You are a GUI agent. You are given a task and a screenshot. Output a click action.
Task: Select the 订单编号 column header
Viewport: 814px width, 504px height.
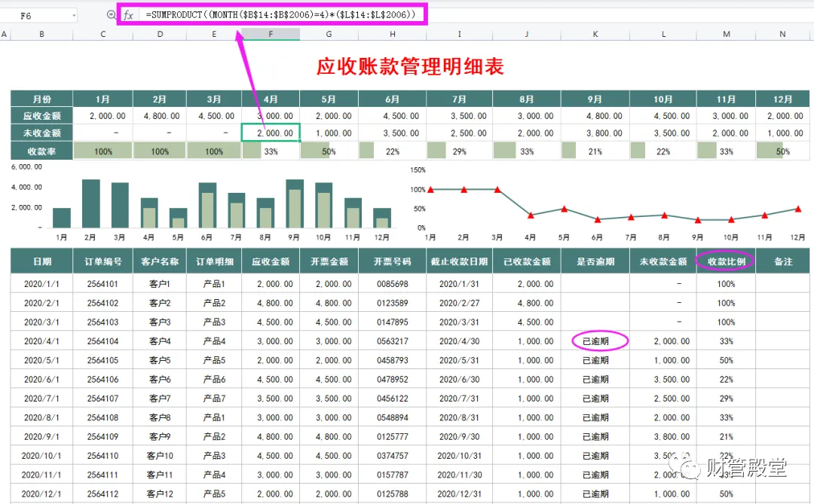pyautogui.click(x=103, y=261)
